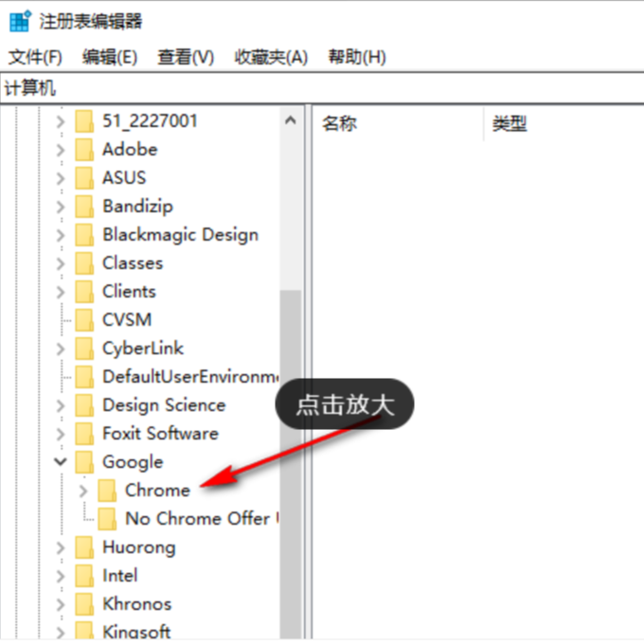Click the tree pane vertical scrollbar thumb
Image resolution: width=644 pixels, height=644 pixels.
point(291,464)
